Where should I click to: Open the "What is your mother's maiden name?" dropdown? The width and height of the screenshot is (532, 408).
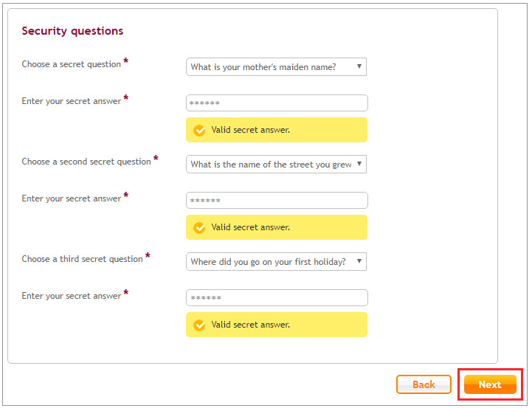click(276, 67)
